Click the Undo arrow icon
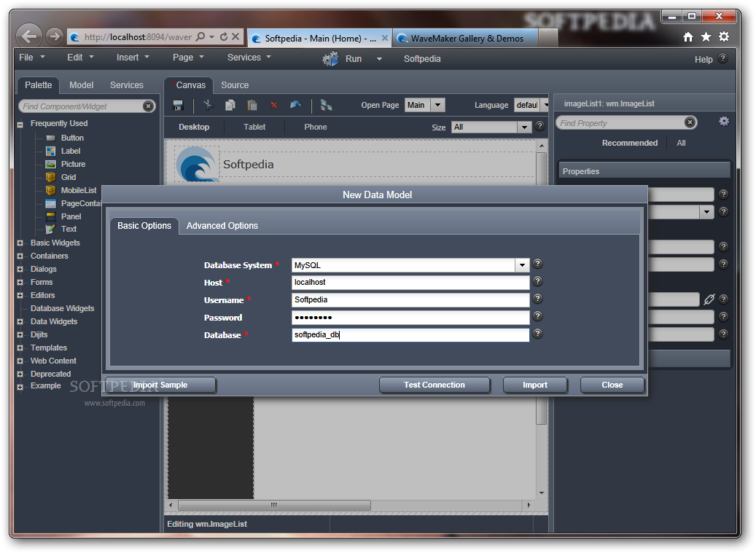This screenshot has width=756, height=553. 295,104
